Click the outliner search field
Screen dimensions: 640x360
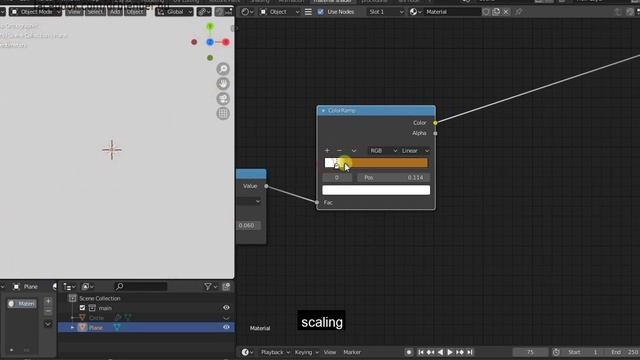pos(141,287)
